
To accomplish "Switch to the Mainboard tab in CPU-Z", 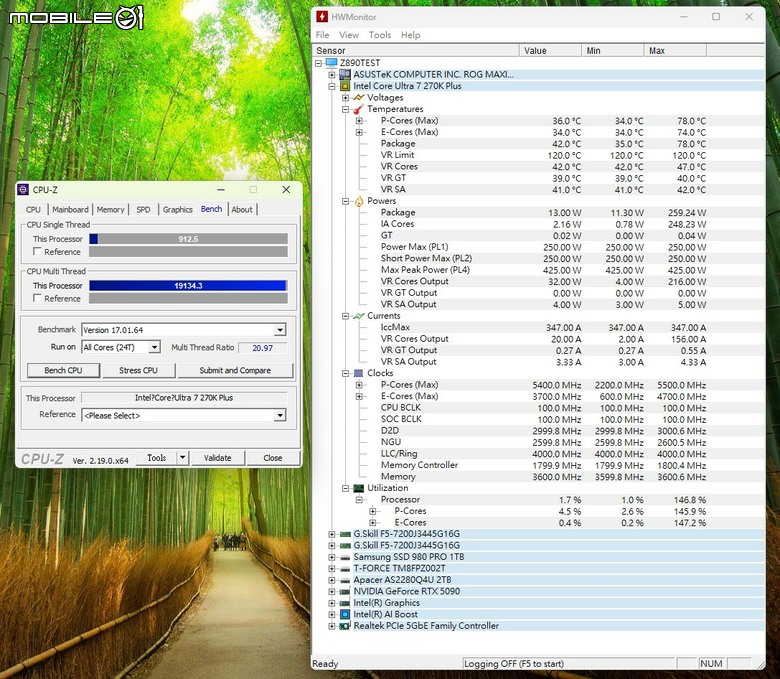I will [70, 209].
